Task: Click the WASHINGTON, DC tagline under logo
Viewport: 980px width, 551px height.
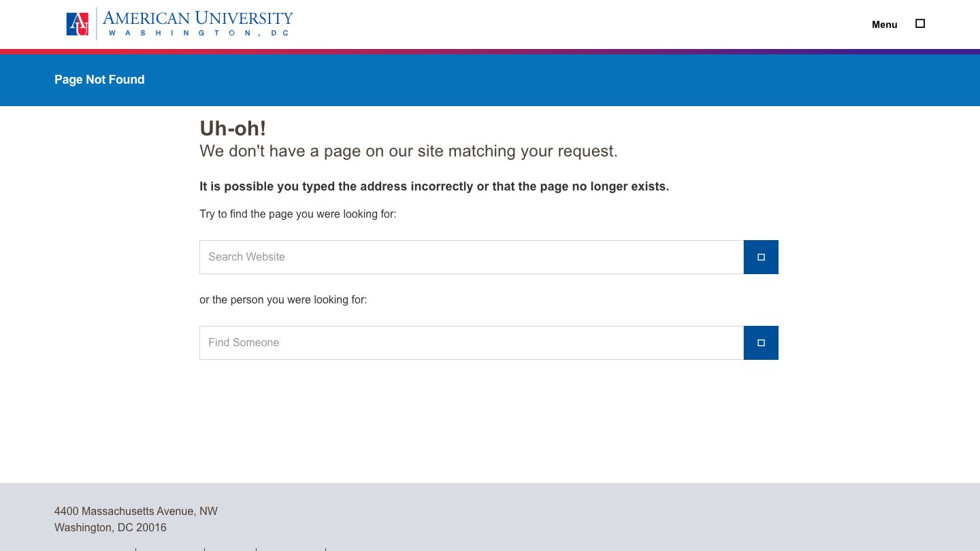Action: (199, 33)
